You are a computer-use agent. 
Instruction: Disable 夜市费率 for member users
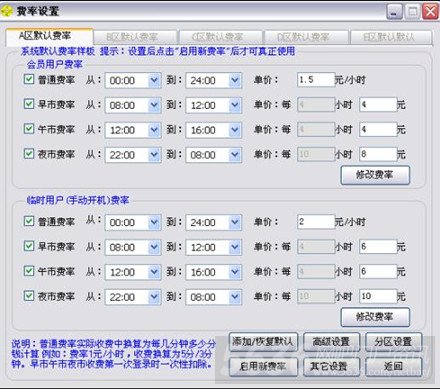coord(29,154)
